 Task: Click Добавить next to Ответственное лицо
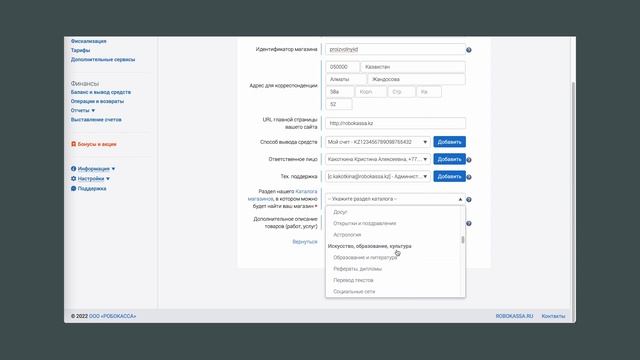pyautogui.click(x=449, y=159)
